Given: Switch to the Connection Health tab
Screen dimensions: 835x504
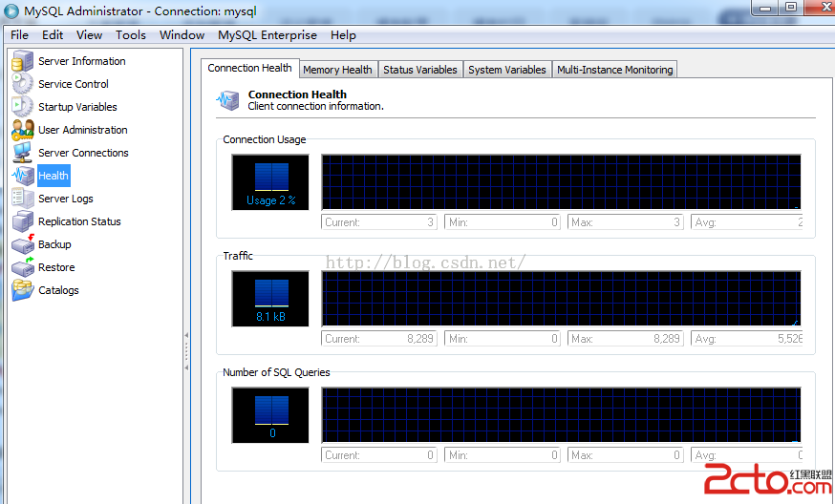Looking at the screenshot, I should (249, 68).
